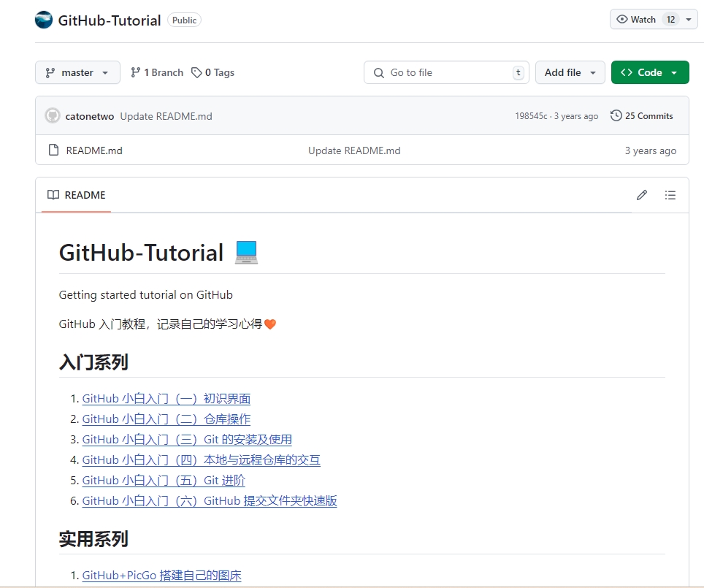Image resolution: width=704 pixels, height=588 pixels.
Task: Click the git branch icon in master button
Action: tap(50, 73)
